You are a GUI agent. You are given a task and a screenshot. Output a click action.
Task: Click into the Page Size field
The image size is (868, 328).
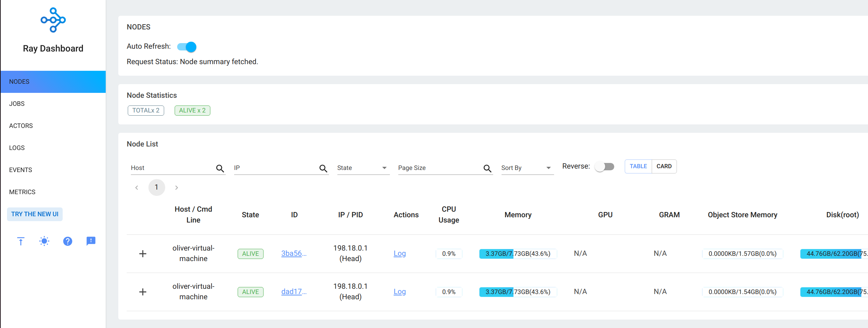[440, 168]
